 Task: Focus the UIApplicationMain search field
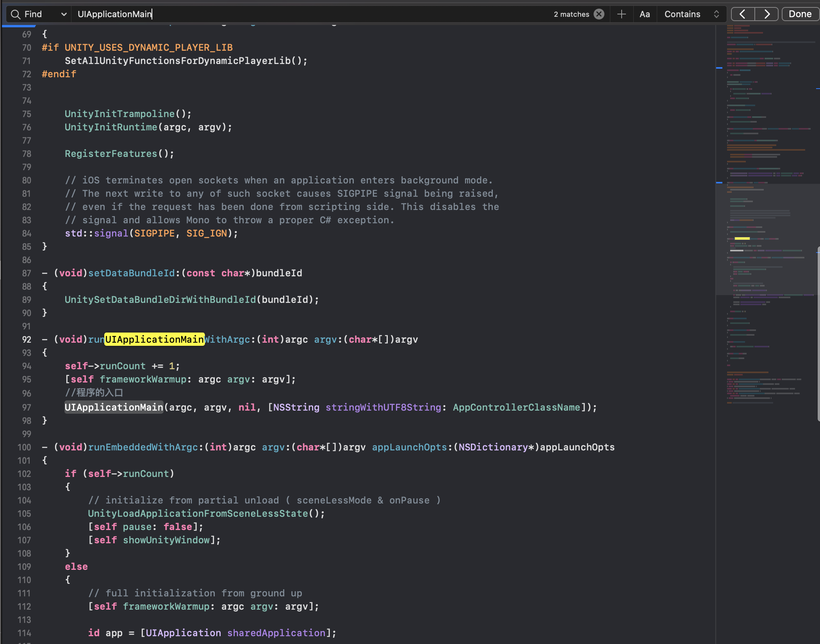(x=308, y=14)
